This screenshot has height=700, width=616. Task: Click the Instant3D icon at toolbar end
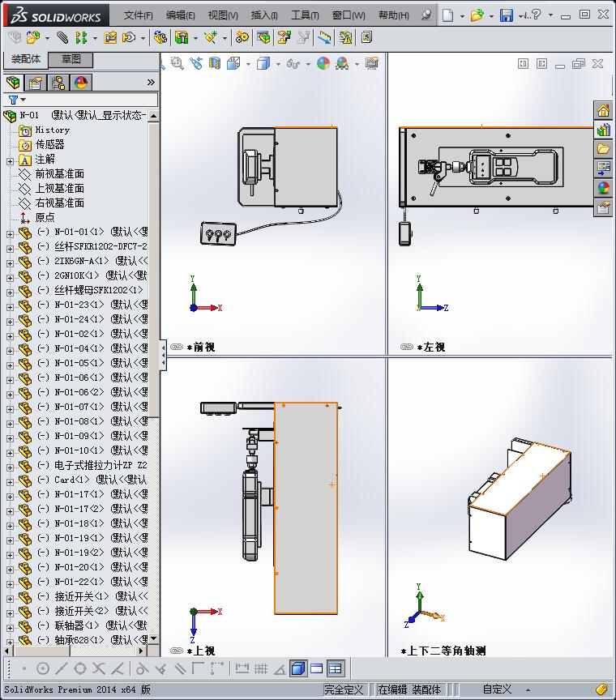pos(366,37)
